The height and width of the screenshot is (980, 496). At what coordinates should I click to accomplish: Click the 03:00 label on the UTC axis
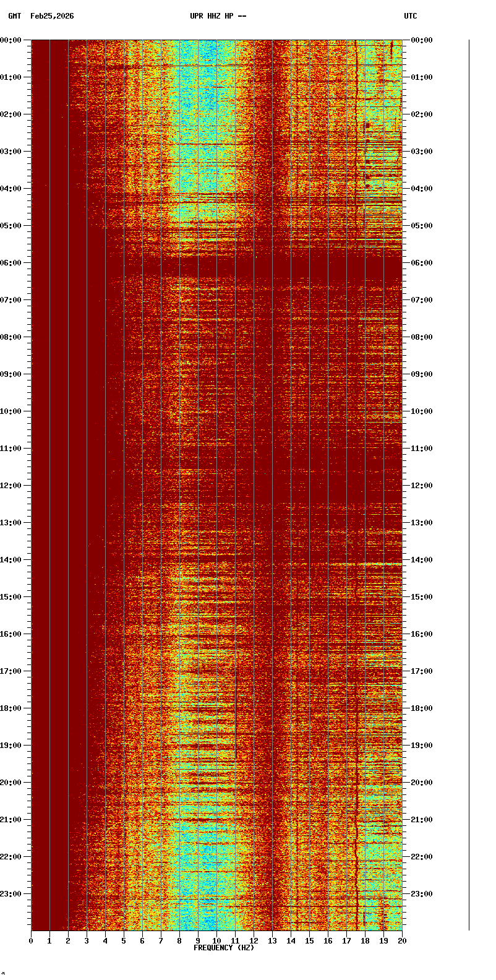tap(422, 152)
